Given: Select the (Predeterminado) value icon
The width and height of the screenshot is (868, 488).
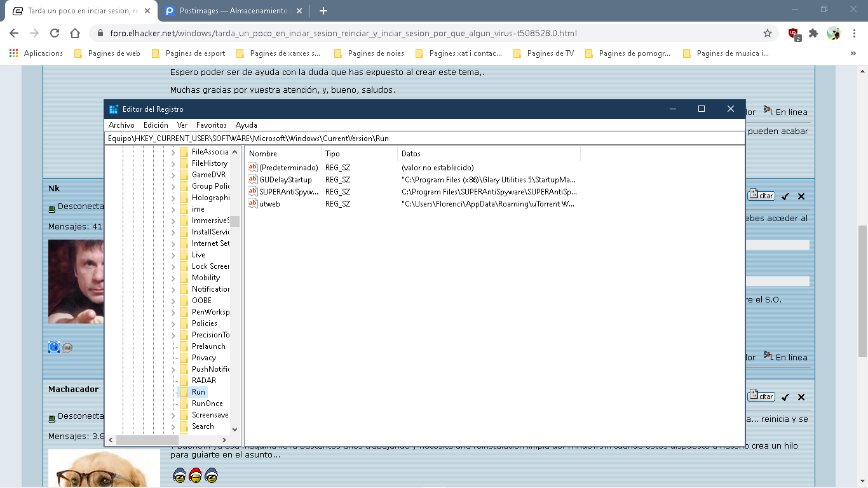Looking at the screenshot, I should pyautogui.click(x=253, y=168).
